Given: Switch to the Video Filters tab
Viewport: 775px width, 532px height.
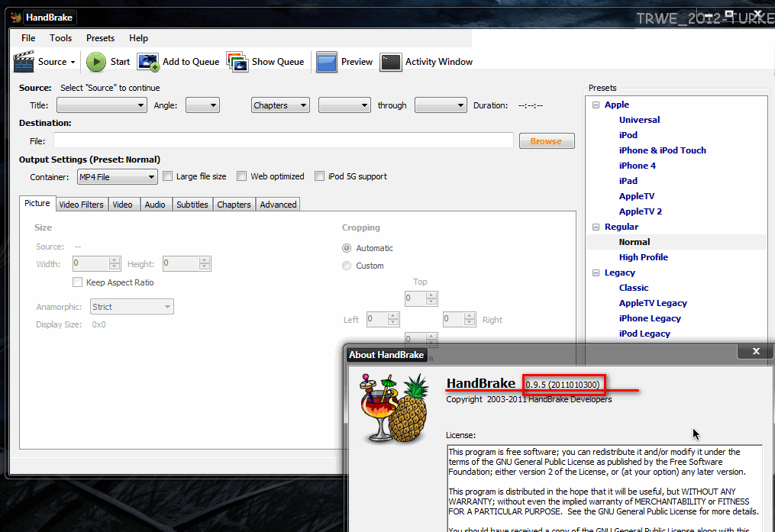Looking at the screenshot, I should (82, 205).
